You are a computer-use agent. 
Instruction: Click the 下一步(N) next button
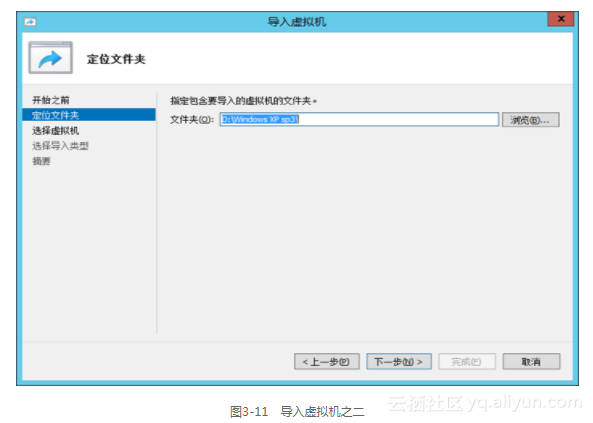coord(399,362)
